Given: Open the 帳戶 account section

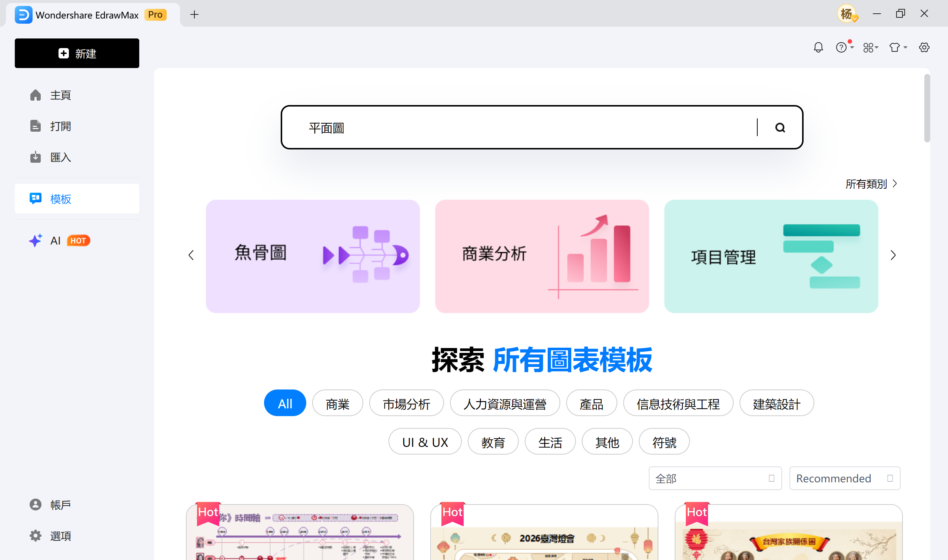Looking at the screenshot, I should (x=60, y=505).
